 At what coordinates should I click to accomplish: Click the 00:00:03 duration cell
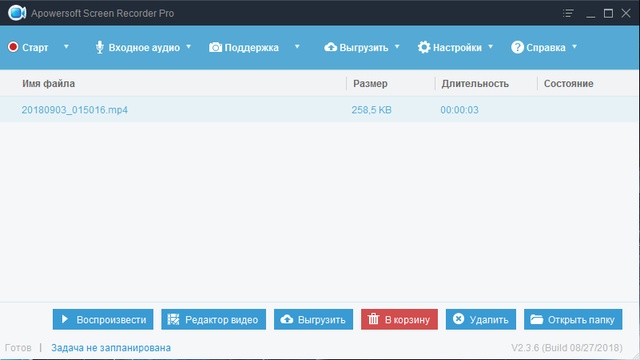tap(459, 110)
